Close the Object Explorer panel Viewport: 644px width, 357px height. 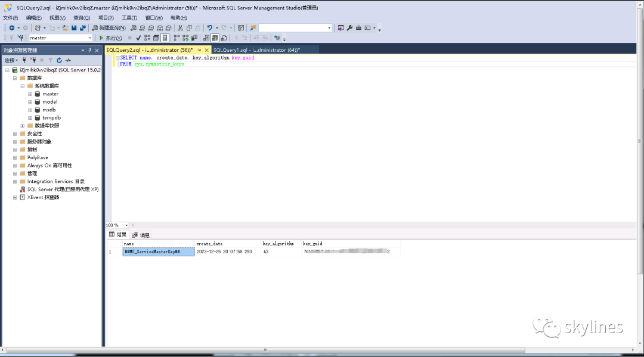[x=97, y=51]
